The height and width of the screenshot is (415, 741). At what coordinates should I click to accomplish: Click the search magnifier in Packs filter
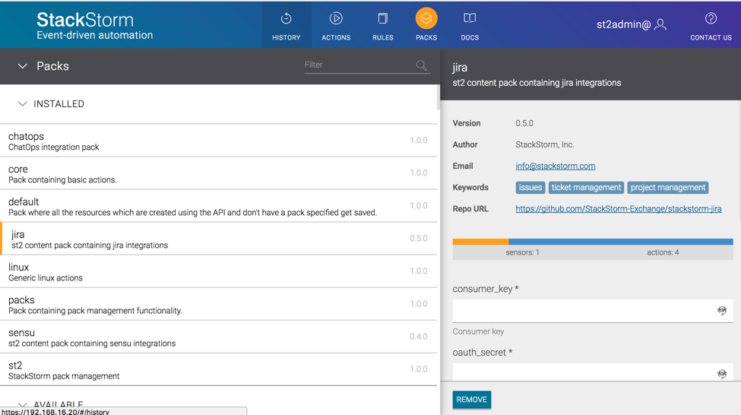point(421,65)
